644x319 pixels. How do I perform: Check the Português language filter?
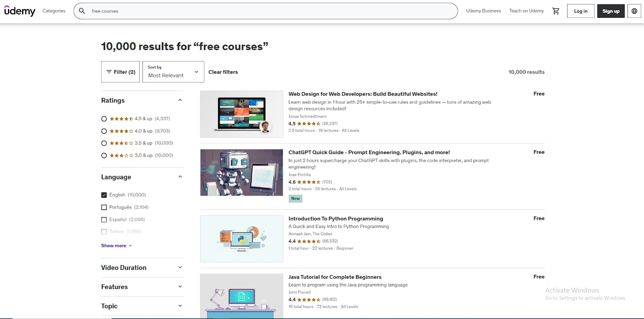[104, 207]
